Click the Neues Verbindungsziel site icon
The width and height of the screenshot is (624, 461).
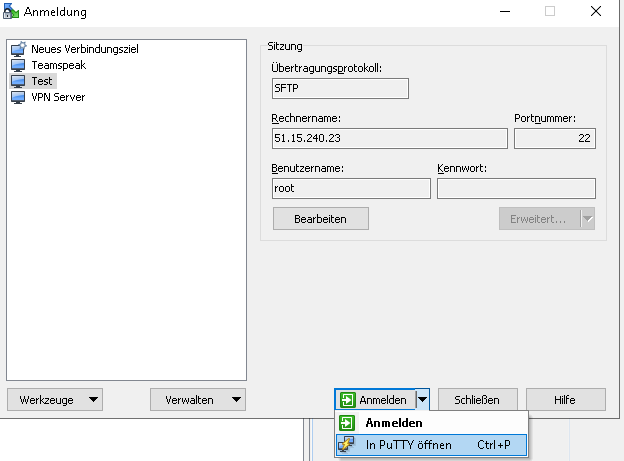click(18, 49)
